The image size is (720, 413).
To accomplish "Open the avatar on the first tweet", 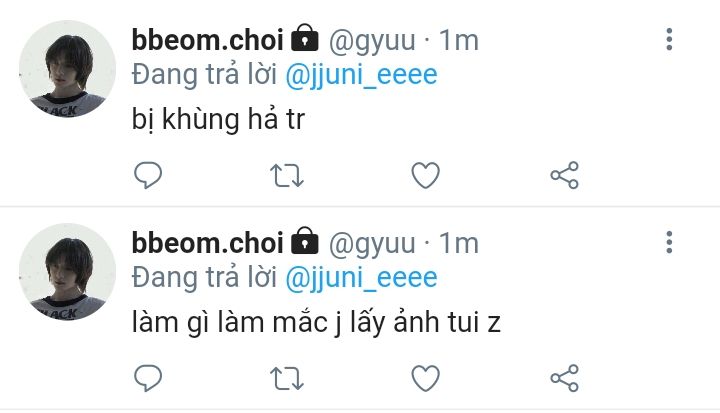I will tap(67, 68).
